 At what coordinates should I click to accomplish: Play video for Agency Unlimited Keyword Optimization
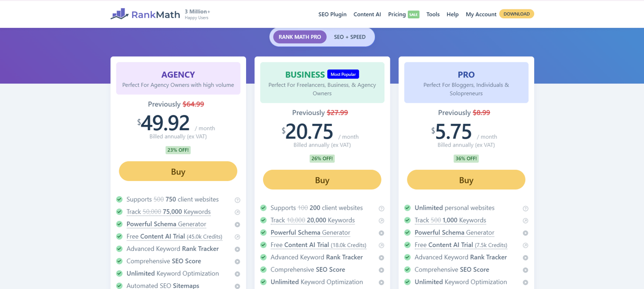238,274
